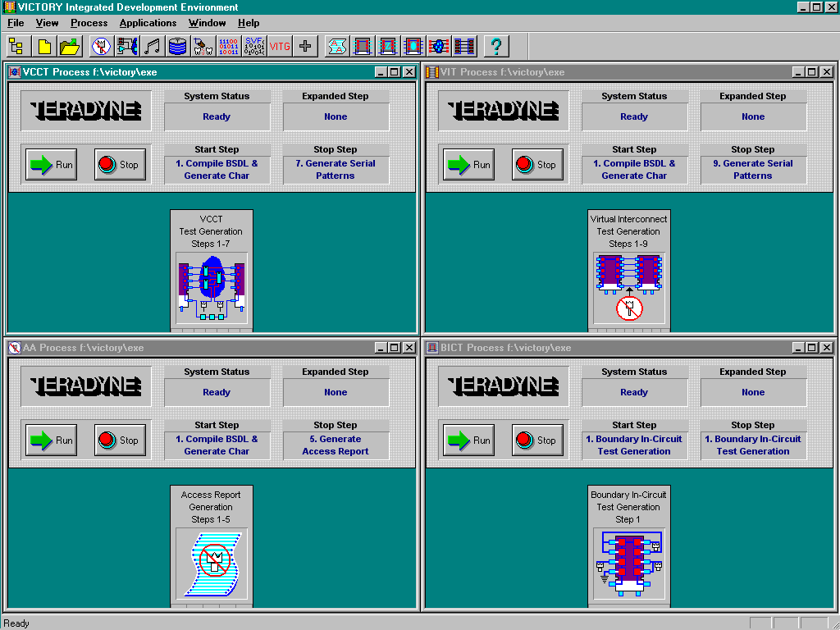Click the plus sign toolbar icon
The image size is (840, 630).
point(305,46)
